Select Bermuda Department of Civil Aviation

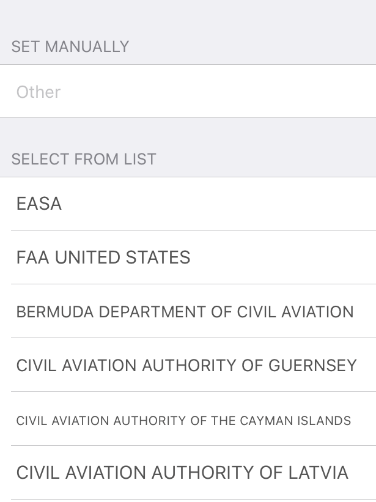(188, 311)
